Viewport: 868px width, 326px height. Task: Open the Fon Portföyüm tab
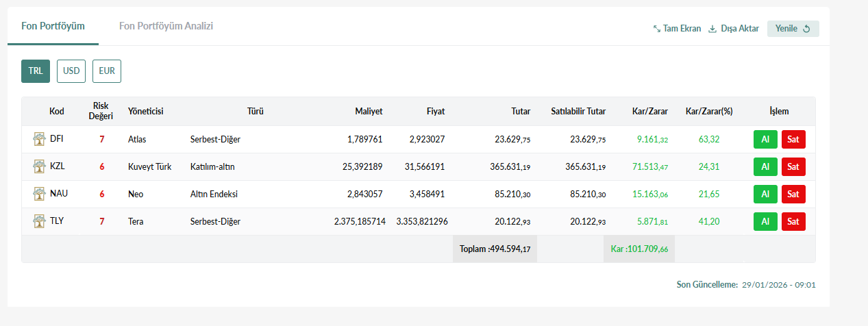click(53, 26)
